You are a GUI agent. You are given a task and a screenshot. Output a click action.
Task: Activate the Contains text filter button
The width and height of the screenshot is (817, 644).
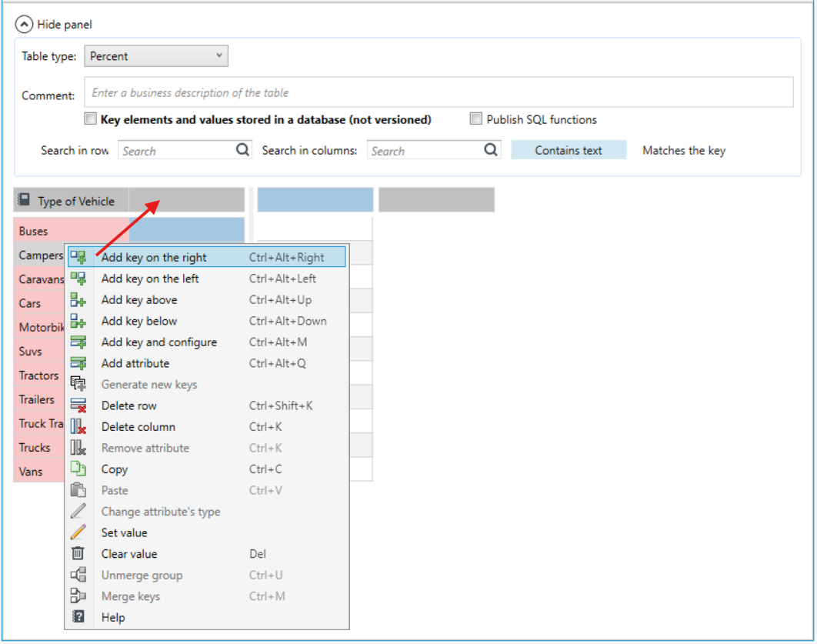tap(569, 150)
